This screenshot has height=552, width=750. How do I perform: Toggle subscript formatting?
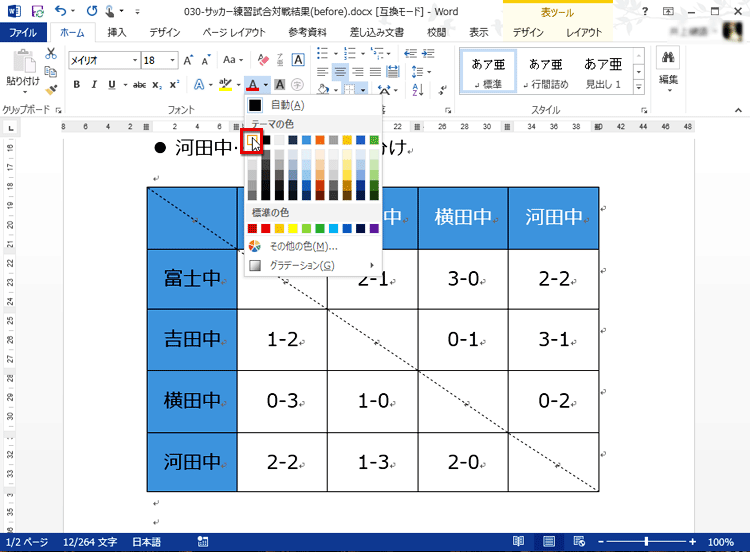pyautogui.click(x=157, y=85)
